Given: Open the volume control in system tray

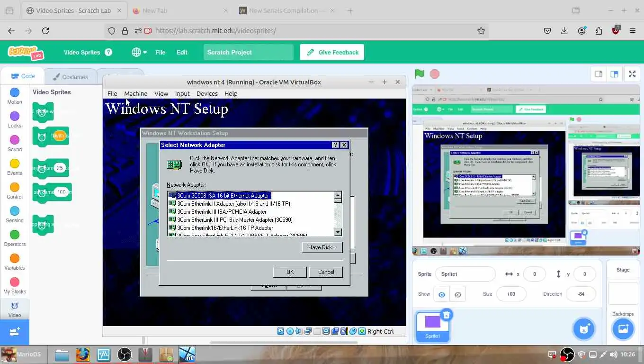Looking at the screenshot, I should click(x=614, y=354).
